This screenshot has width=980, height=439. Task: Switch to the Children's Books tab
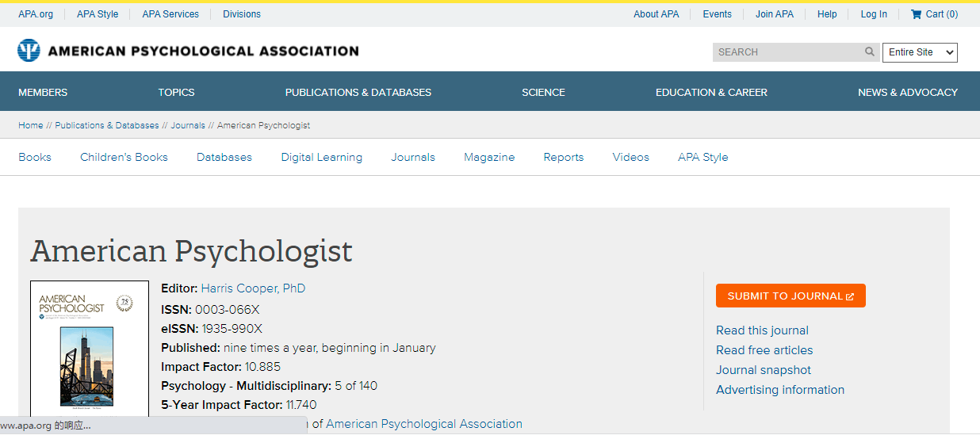pyautogui.click(x=124, y=157)
